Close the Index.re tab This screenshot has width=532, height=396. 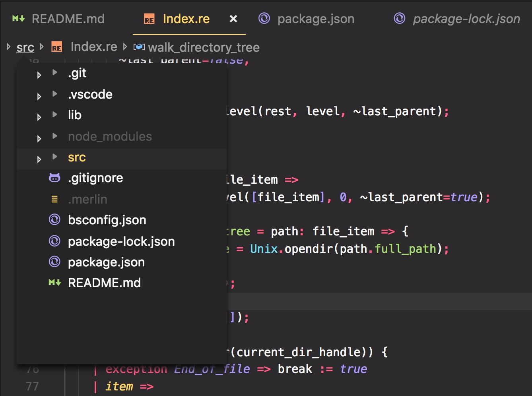pyautogui.click(x=233, y=19)
